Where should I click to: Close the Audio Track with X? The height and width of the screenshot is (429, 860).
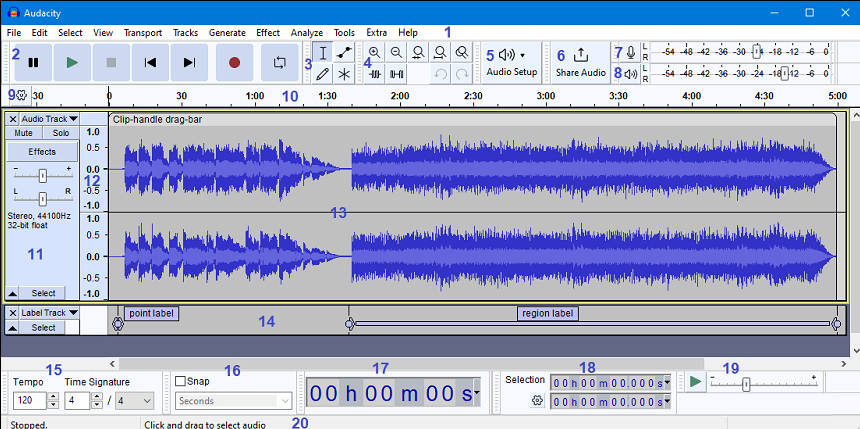coord(13,119)
